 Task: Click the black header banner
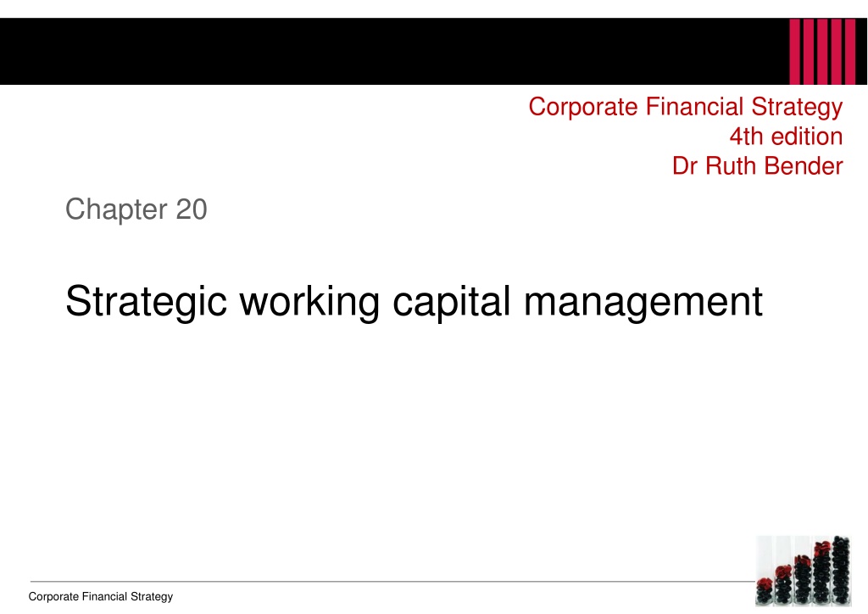pyautogui.click(x=433, y=52)
